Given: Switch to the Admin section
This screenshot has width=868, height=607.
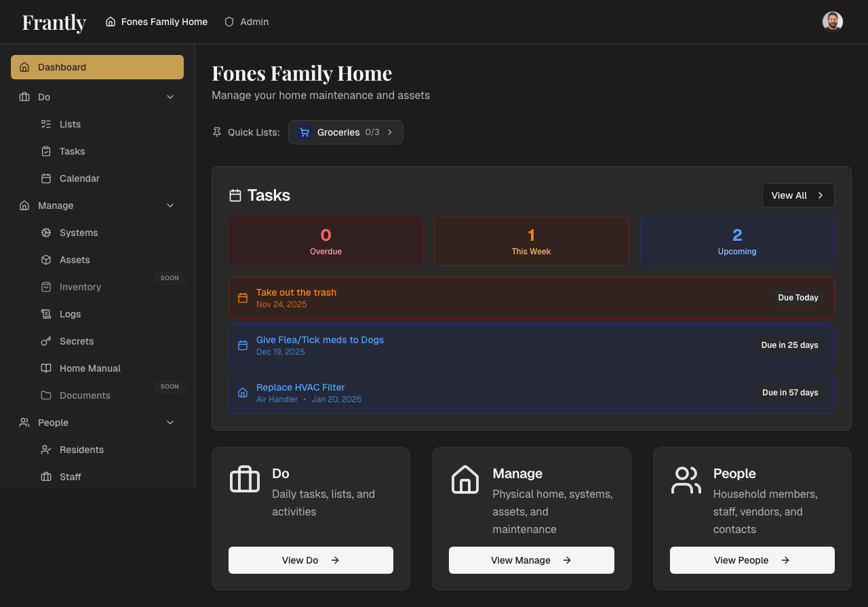Looking at the screenshot, I should click(246, 21).
